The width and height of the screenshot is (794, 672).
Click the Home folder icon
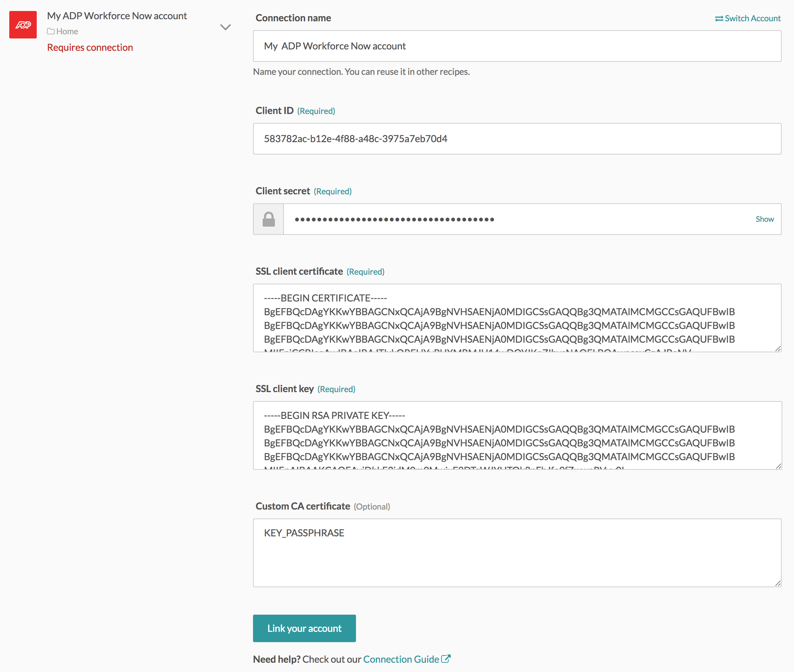click(x=51, y=31)
